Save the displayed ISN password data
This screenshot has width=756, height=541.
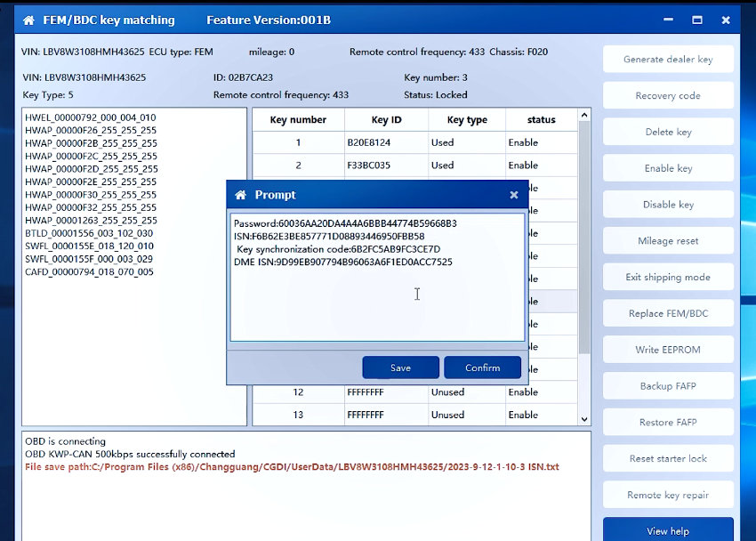tap(400, 367)
